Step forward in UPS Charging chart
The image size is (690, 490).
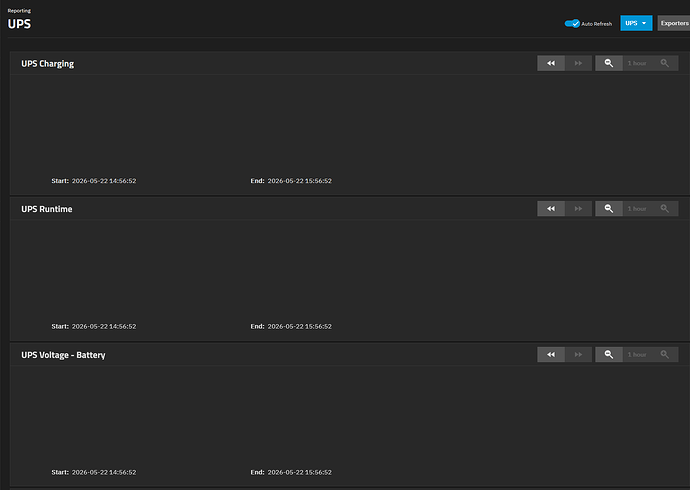coord(578,63)
